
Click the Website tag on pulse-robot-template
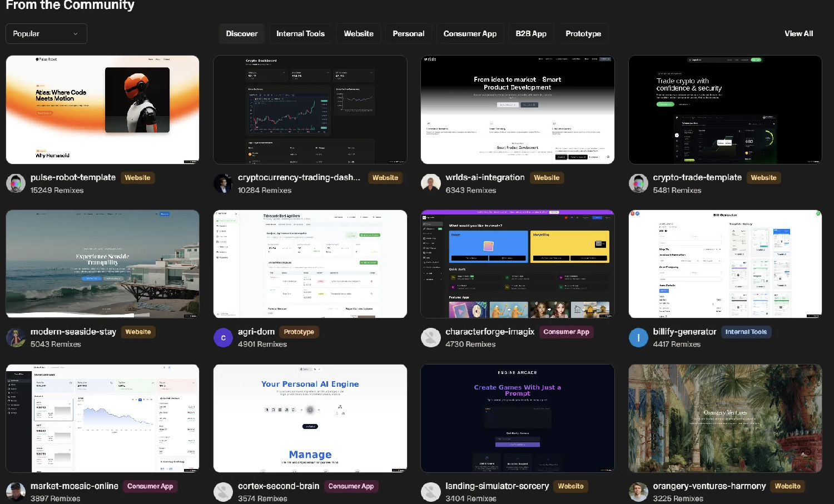point(137,178)
